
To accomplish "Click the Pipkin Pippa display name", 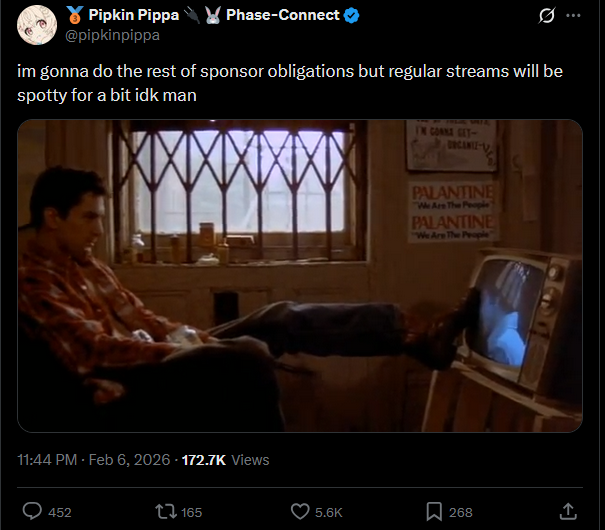I will click(x=134, y=15).
